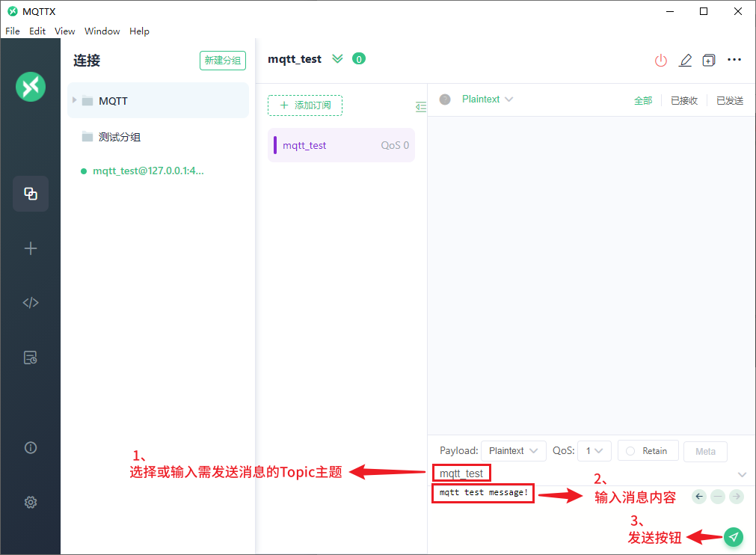Open the View menu
This screenshot has width=756, height=555.
[64, 31]
